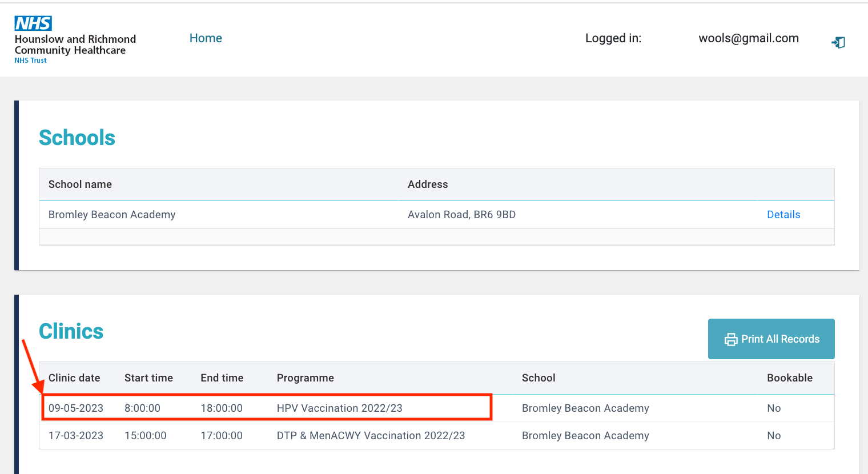
Task: Click the address Avalon Road, BR6 9BD
Action: tap(461, 215)
